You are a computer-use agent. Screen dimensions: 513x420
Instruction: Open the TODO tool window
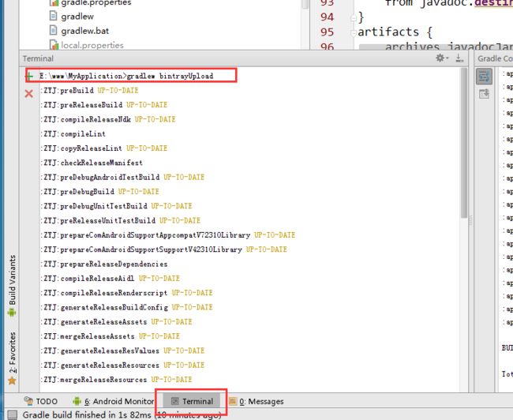[x=41, y=401]
